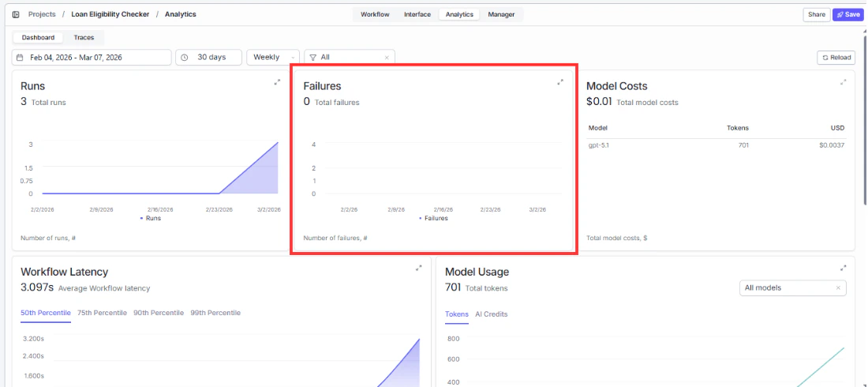868x387 pixels.
Task: Click the 701 tokens cell in Model Costs
Action: (743, 146)
